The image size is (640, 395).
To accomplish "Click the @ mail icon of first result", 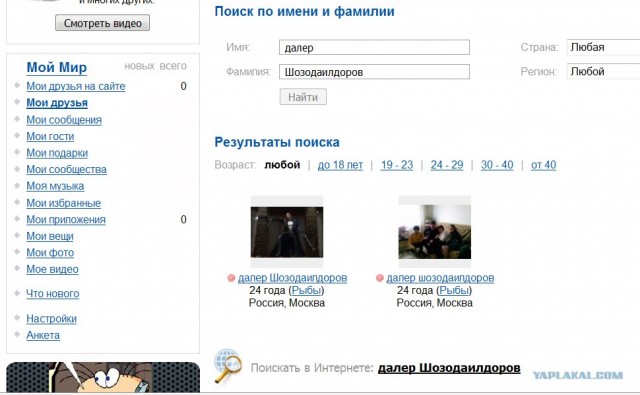I will (x=231, y=278).
